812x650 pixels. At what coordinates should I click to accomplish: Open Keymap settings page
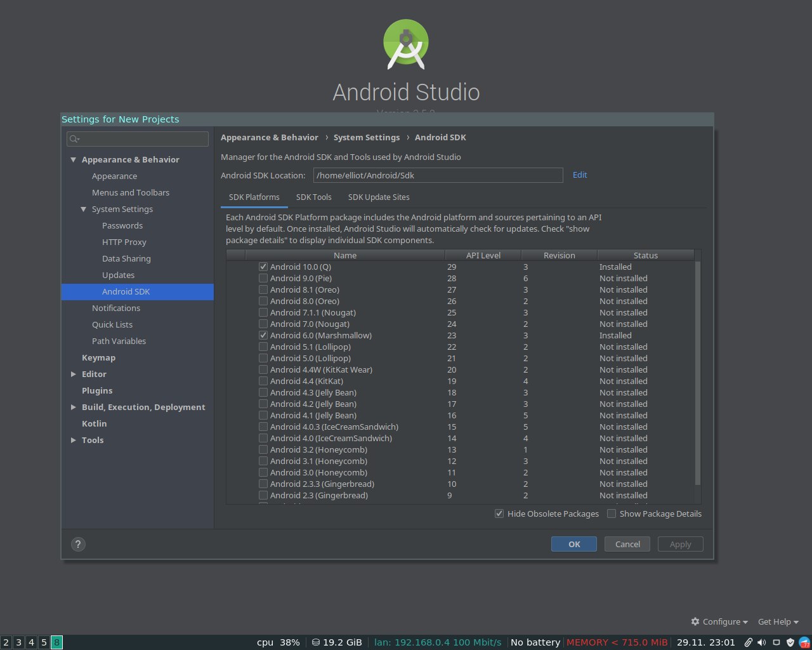[98, 358]
